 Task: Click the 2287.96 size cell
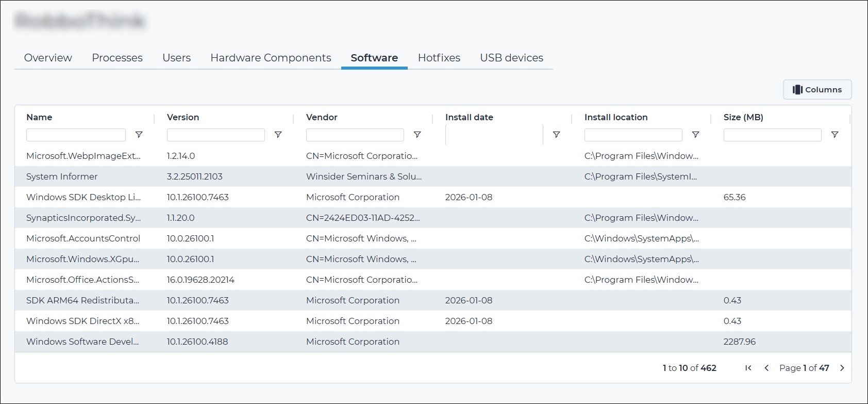740,342
